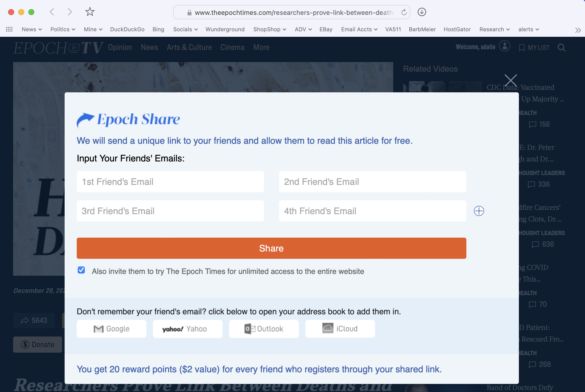
Task: Click the browser back arrow
Action: [x=52, y=12]
